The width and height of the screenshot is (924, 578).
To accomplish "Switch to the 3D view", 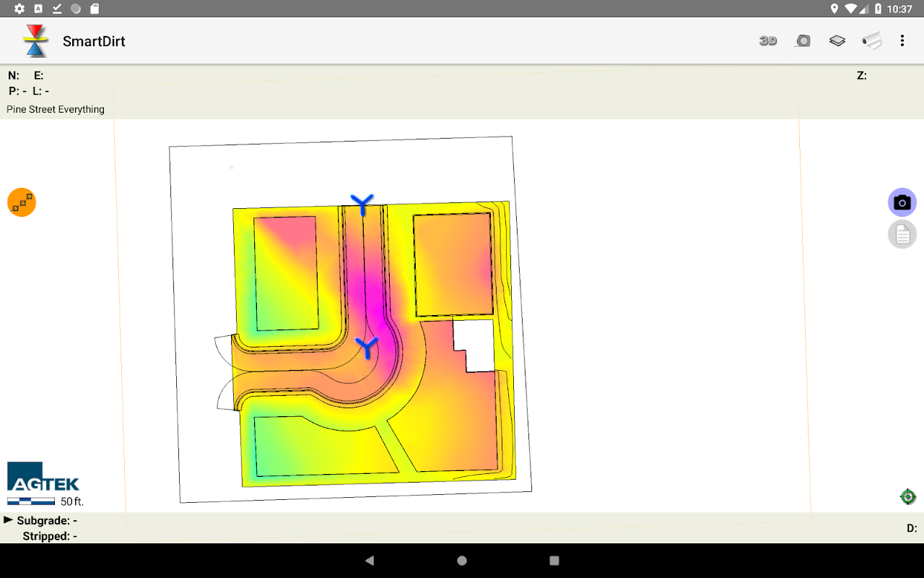I will 768,41.
